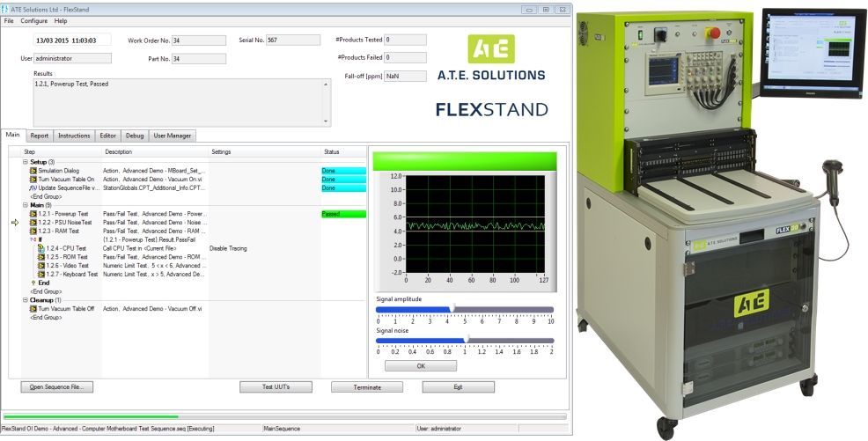Click the Serial No. field

293,40
